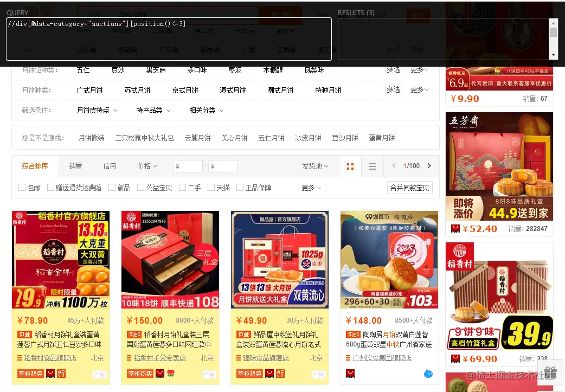565x392 pixels.
Task: Open 广州饮食集团旗舰店 shop link
Action: point(382,358)
